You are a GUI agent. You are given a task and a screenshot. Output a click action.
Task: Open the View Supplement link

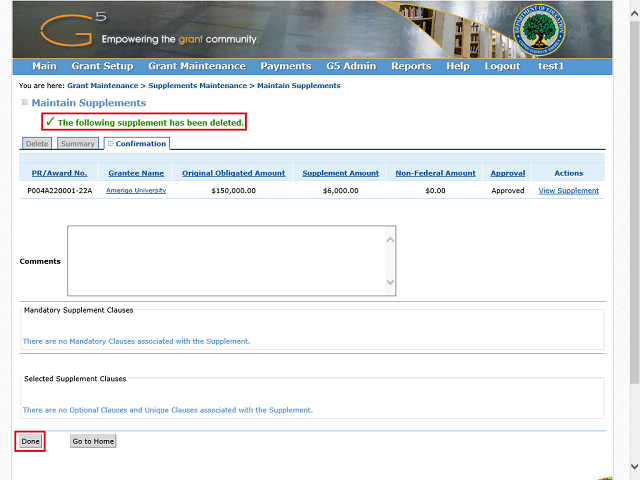(x=568, y=190)
